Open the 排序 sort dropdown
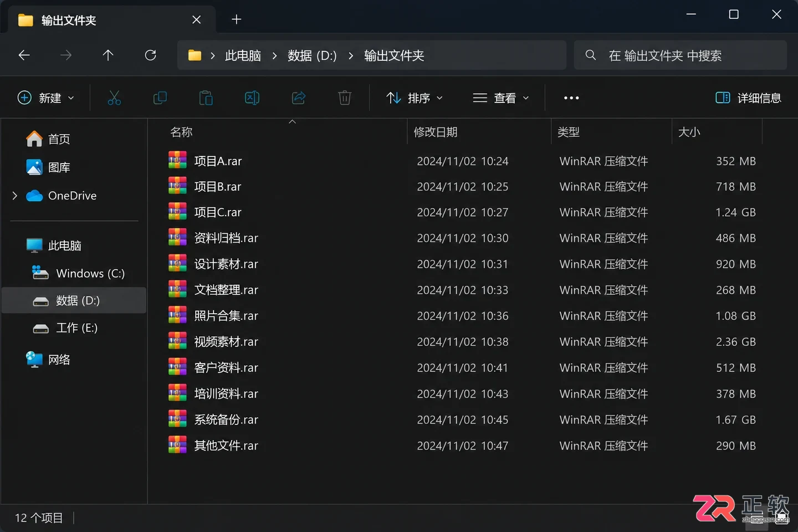Viewport: 798px width, 532px height. [x=415, y=98]
